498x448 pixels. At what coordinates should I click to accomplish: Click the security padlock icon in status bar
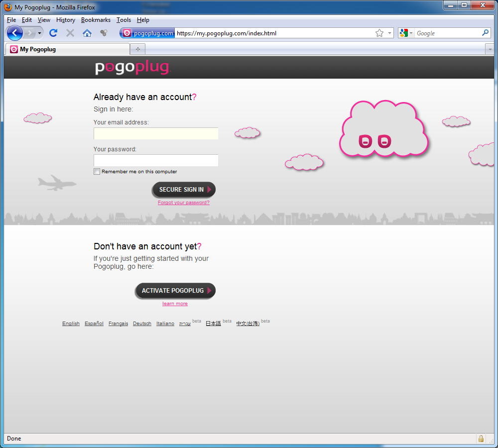[x=481, y=439]
